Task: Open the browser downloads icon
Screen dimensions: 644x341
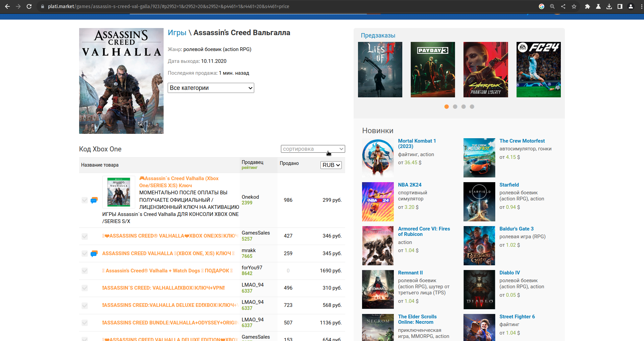Action: point(609,6)
